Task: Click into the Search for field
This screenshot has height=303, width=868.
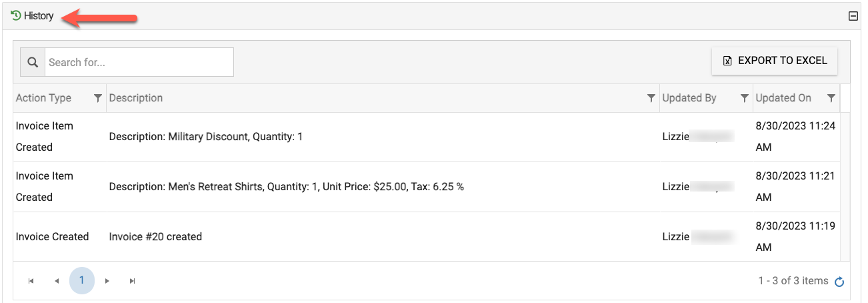Action: click(x=139, y=62)
